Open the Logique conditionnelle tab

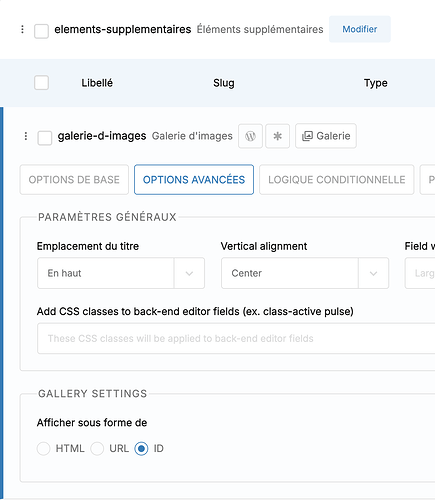click(337, 180)
